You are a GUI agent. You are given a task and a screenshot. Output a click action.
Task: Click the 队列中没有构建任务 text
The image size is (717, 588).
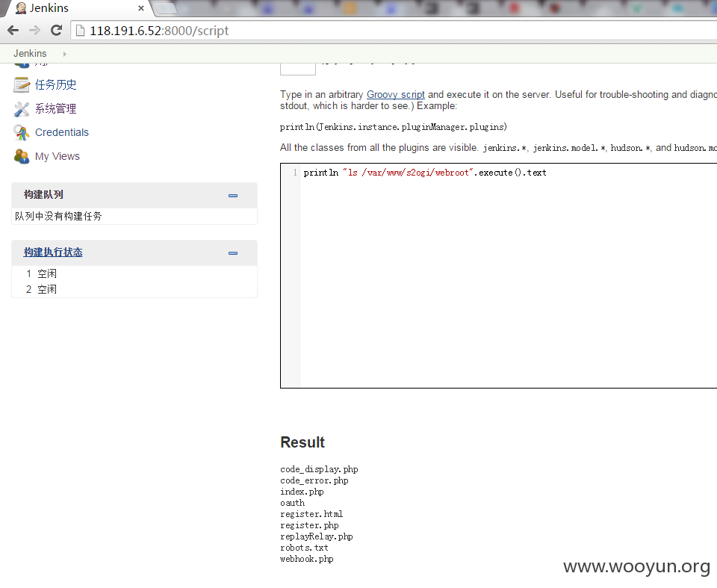[58, 216]
